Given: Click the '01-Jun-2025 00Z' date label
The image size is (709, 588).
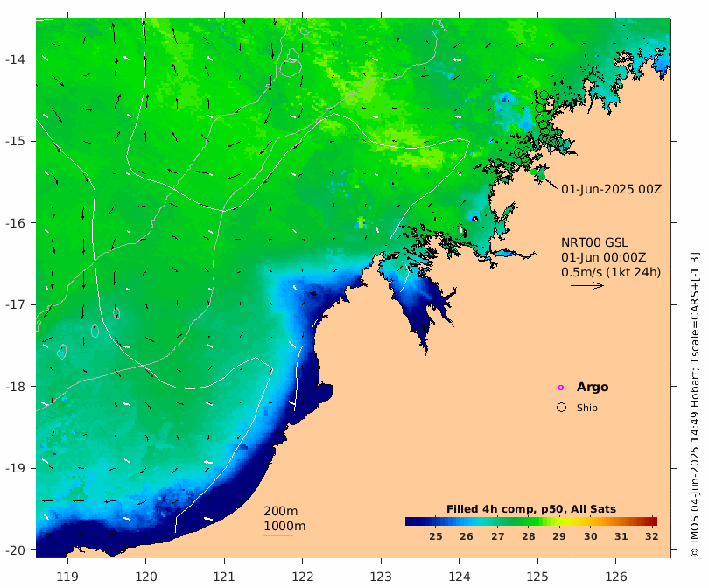Looking at the screenshot, I should pyautogui.click(x=611, y=189).
